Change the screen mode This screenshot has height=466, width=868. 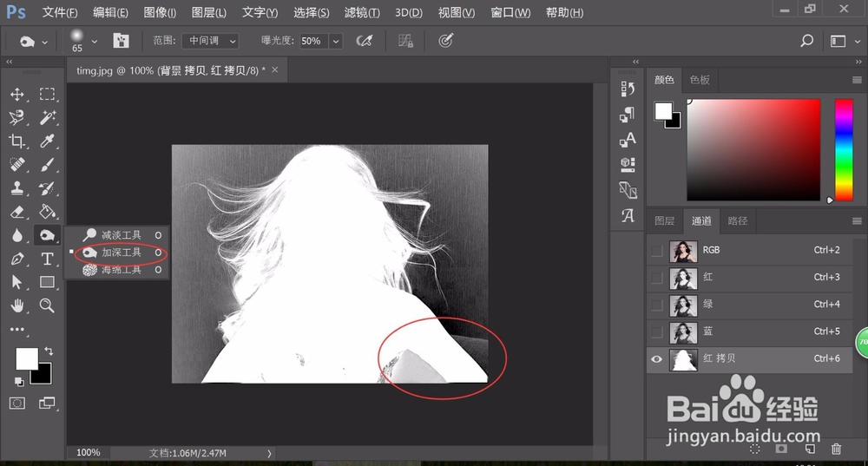click(47, 404)
